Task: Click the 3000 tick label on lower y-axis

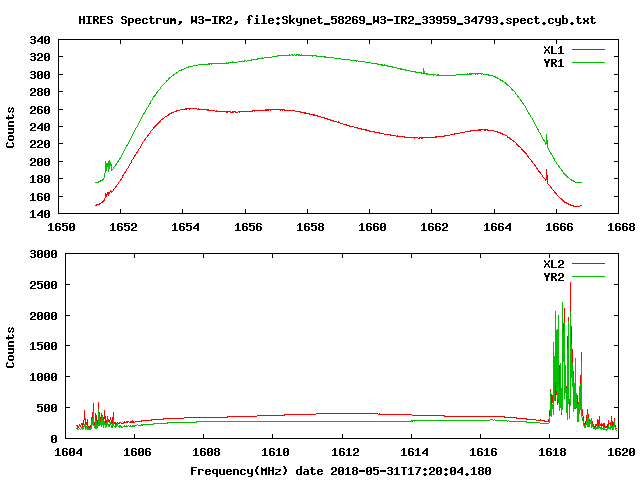Action: click(x=43, y=254)
